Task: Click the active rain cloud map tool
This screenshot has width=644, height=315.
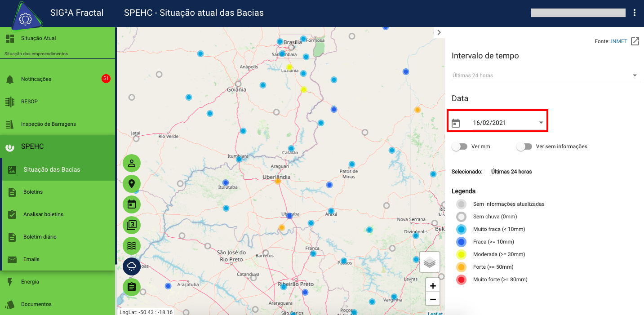Action: click(x=131, y=266)
